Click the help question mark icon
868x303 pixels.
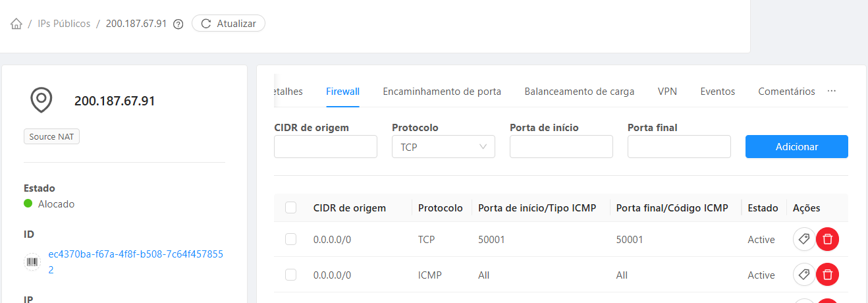click(178, 24)
